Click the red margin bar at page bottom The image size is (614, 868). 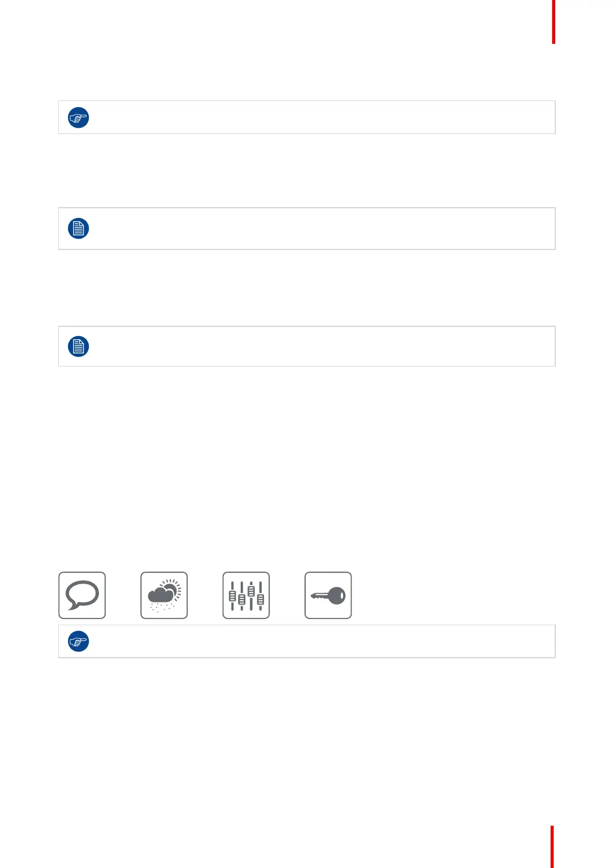[x=552, y=847]
